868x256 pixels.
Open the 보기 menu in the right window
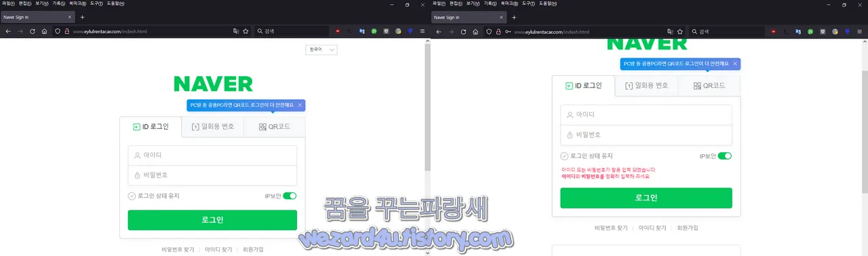(x=473, y=3)
